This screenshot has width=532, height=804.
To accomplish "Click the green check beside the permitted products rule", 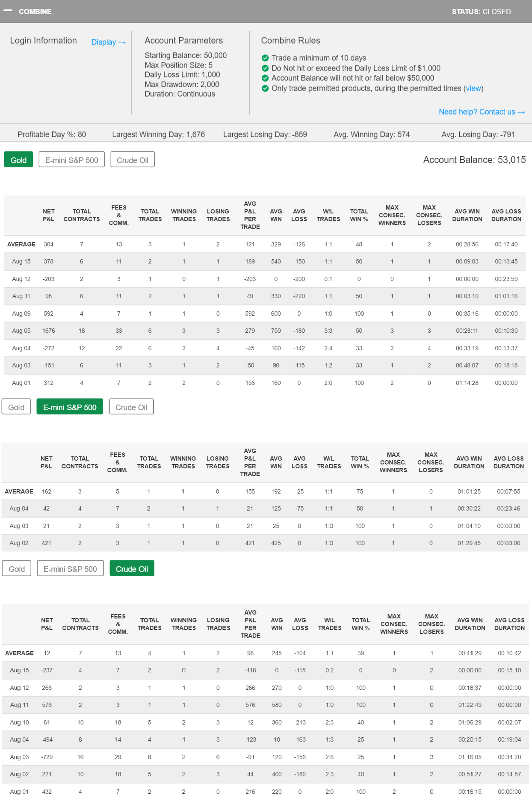I will click(x=265, y=89).
